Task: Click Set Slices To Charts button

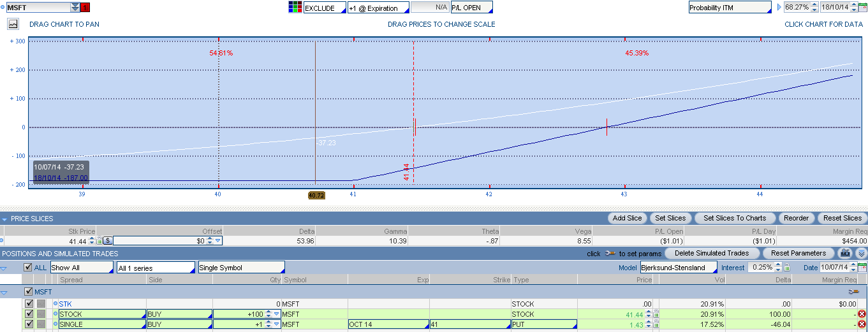Action: 735,218
